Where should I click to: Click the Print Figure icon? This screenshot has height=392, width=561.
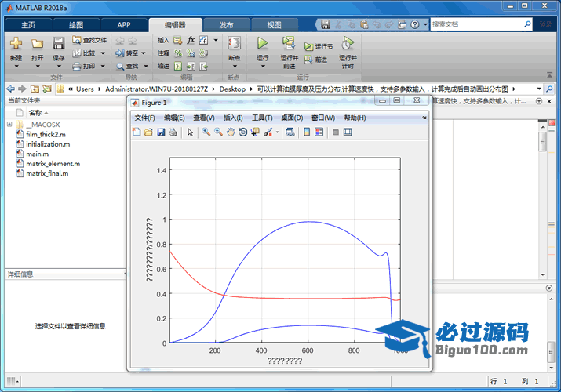(x=173, y=132)
